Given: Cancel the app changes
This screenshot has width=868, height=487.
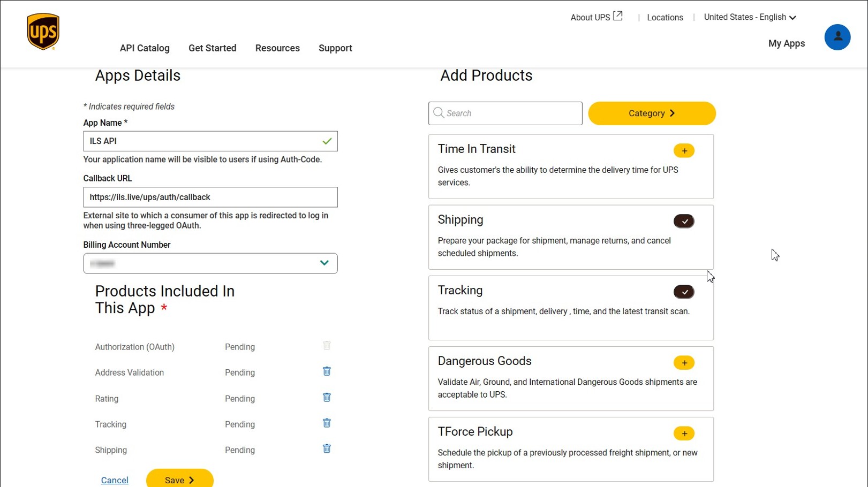Looking at the screenshot, I should coord(114,480).
